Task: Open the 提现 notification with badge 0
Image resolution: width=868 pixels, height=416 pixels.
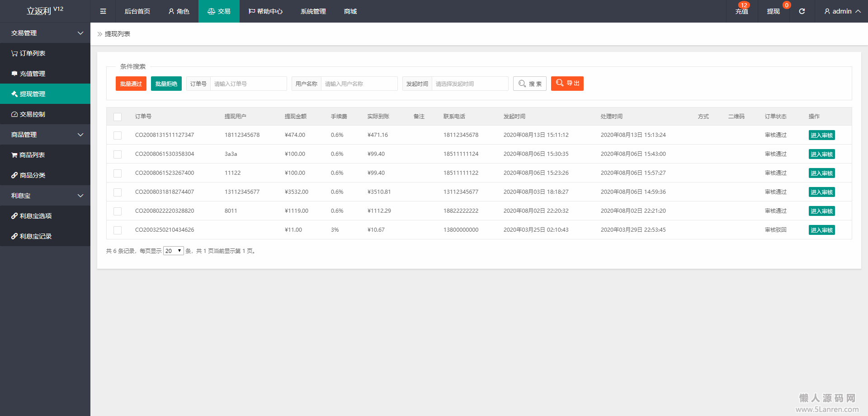Action: click(x=773, y=11)
